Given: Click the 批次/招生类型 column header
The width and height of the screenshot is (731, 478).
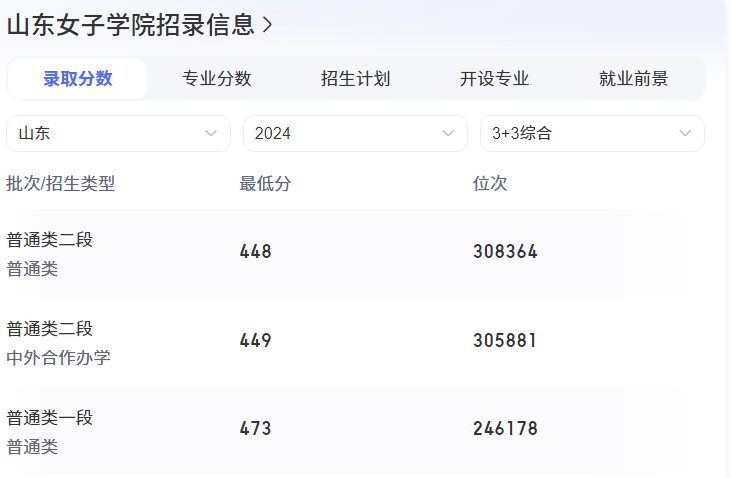Looking at the screenshot, I should tap(61, 184).
